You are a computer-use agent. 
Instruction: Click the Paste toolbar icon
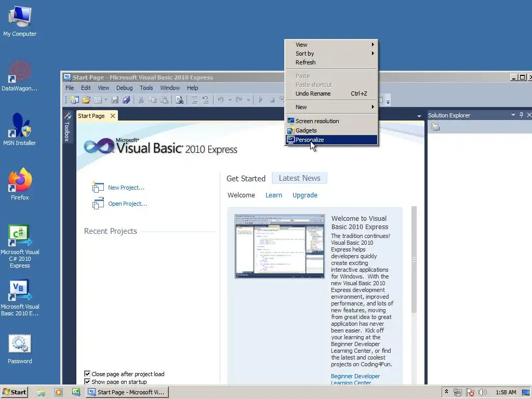(164, 100)
